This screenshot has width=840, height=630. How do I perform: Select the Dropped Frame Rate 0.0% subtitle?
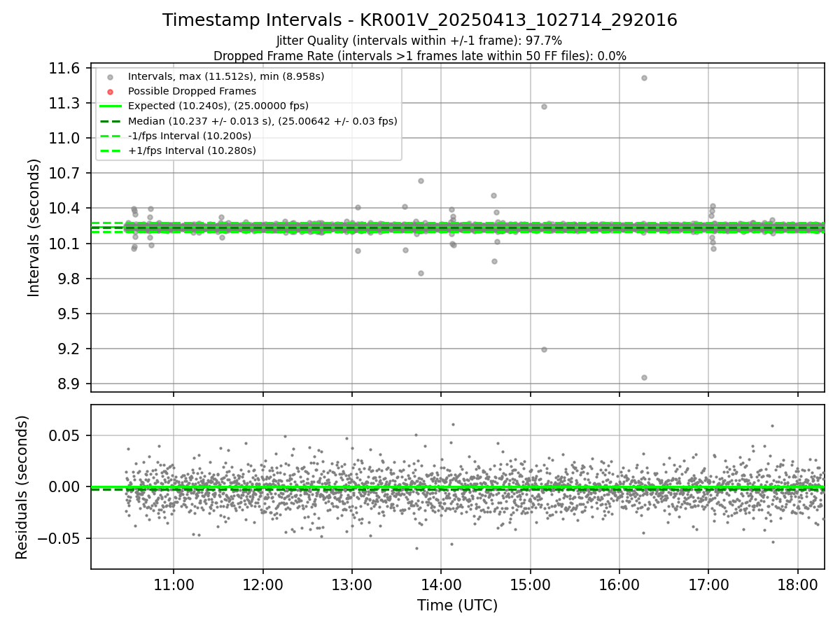420,56
